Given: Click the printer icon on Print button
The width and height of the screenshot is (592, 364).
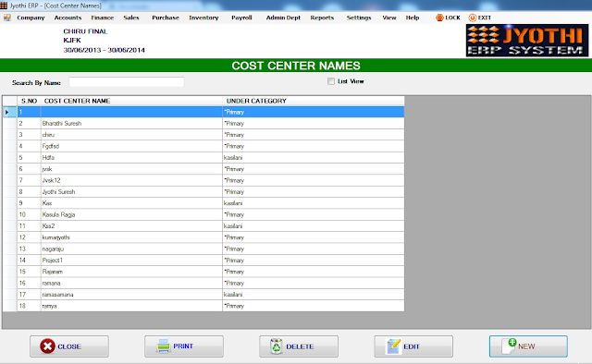Looking at the screenshot, I should pos(164,346).
